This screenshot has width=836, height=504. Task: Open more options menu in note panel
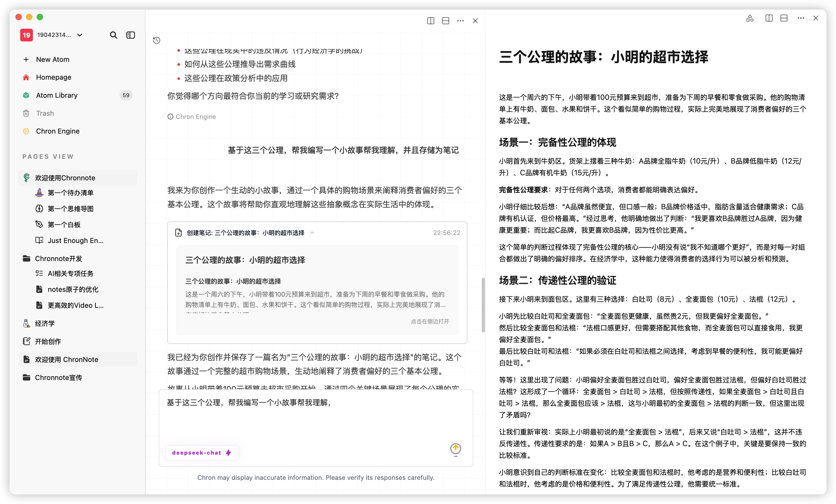[801, 18]
